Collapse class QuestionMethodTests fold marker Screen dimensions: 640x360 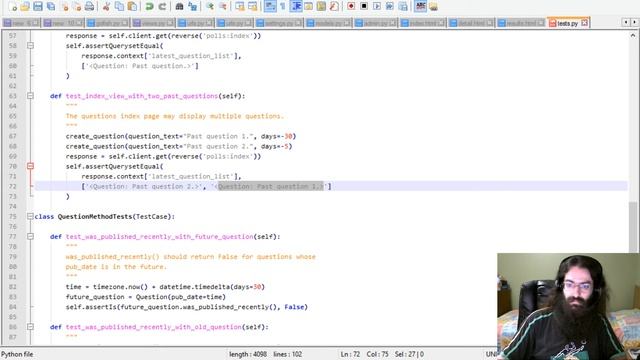(30, 216)
